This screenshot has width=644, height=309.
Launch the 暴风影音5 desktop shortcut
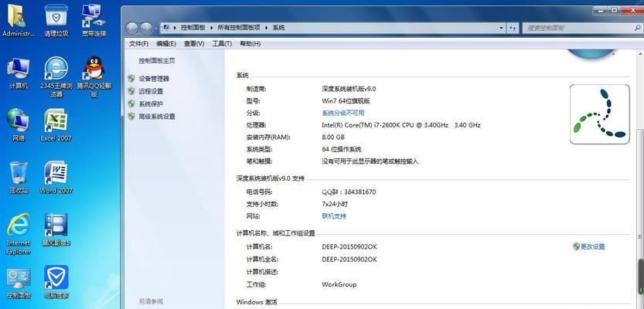coord(56,229)
